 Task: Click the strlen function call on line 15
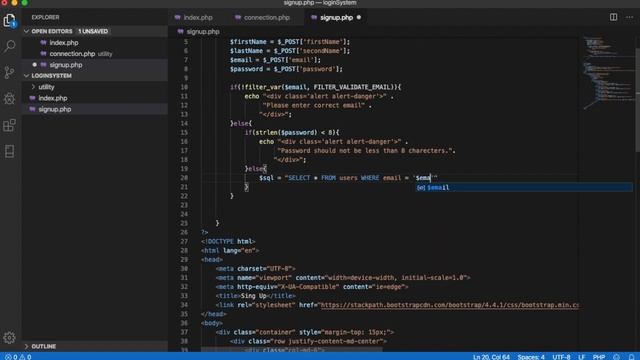(266, 132)
